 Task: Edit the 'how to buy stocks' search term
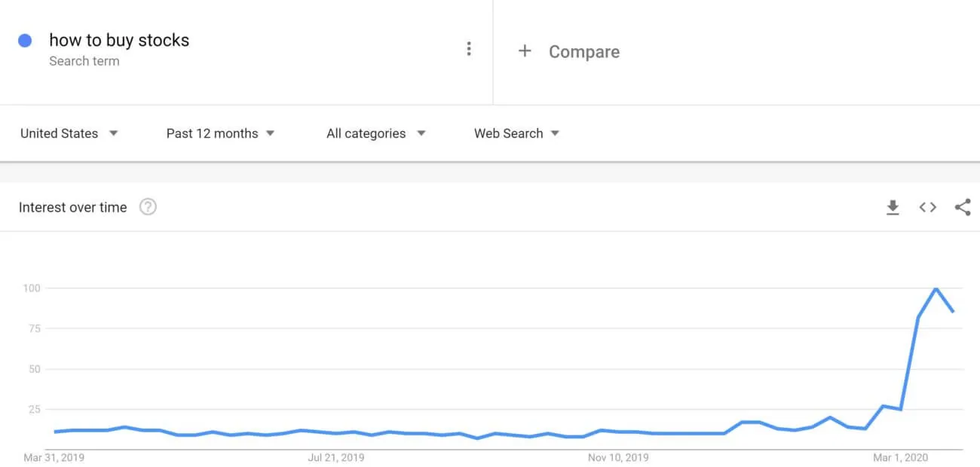click(119, 40)
